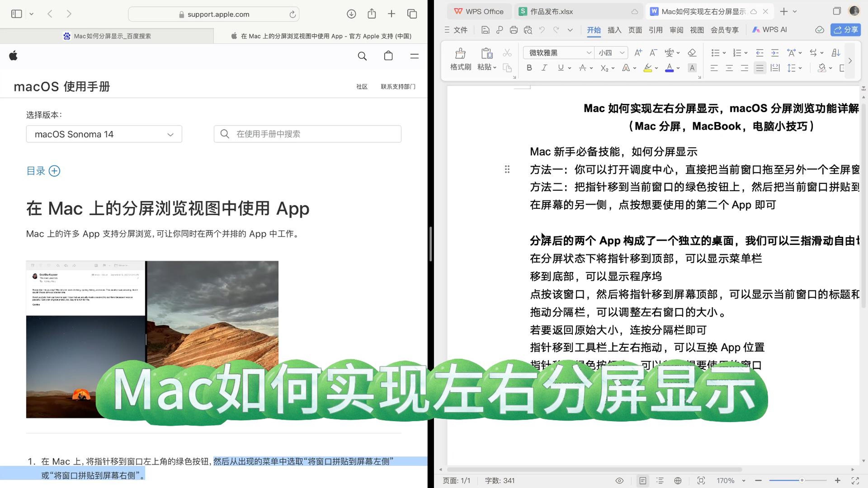
Task: Toggle Italic formatting in WPS
Action: [544, 68]
